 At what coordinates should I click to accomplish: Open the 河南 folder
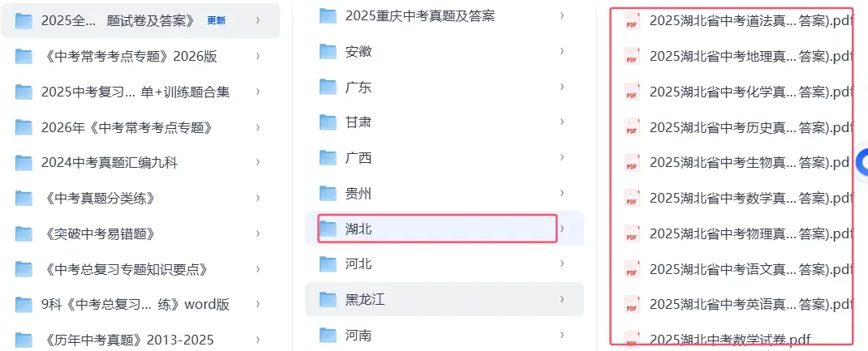click(445, 335)
